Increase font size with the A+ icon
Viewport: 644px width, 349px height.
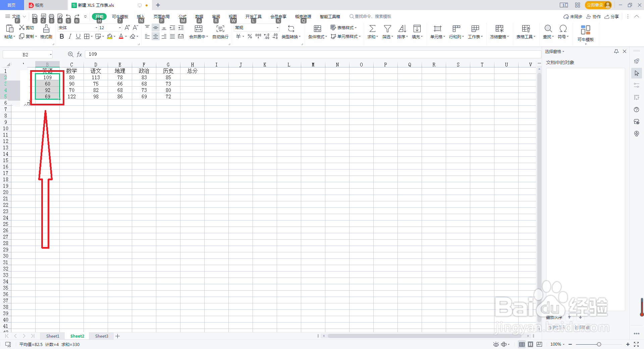tap(127, 28)
